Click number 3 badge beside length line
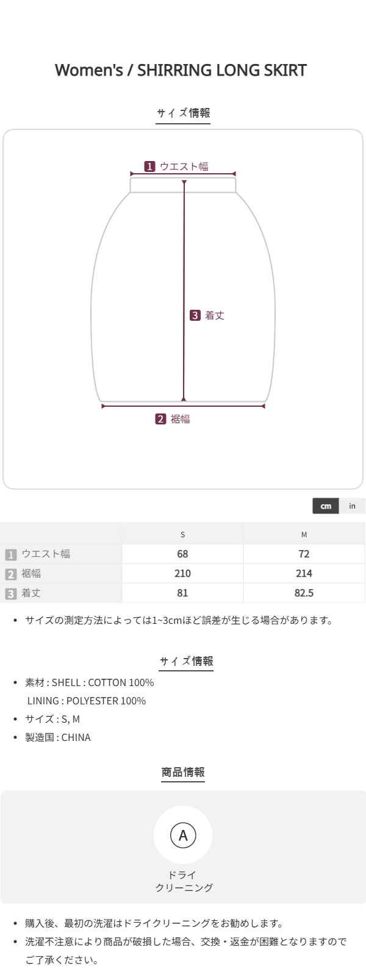This screenshot has width=366, height=980. (x=195, y=315)
